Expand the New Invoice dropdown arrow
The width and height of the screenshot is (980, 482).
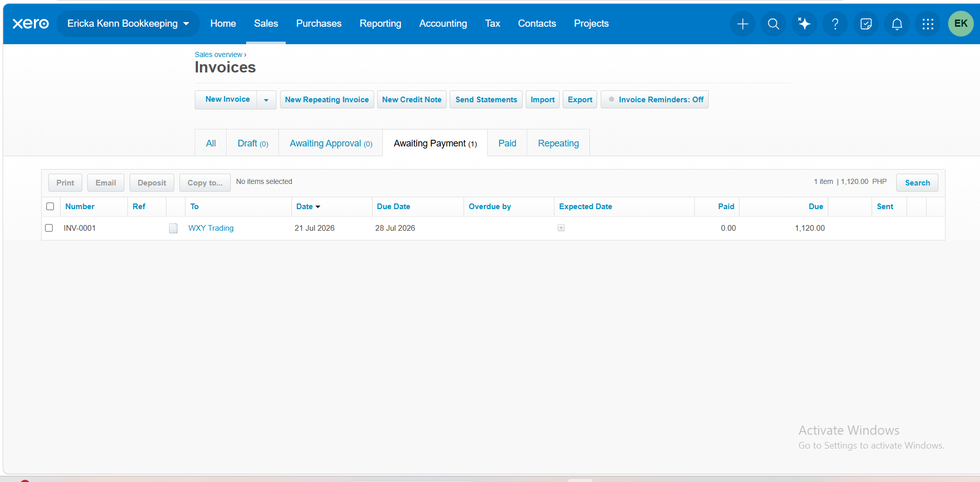266,100
